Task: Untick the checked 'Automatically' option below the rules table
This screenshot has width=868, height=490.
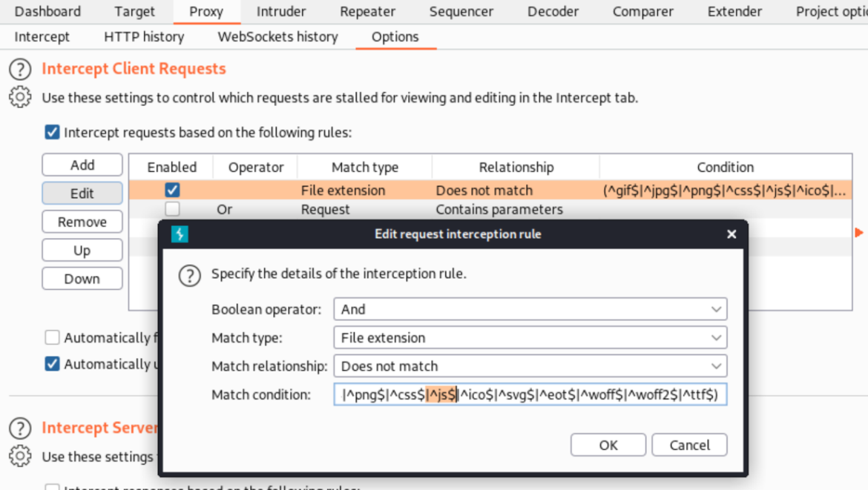Action: [x=52, y=364]
